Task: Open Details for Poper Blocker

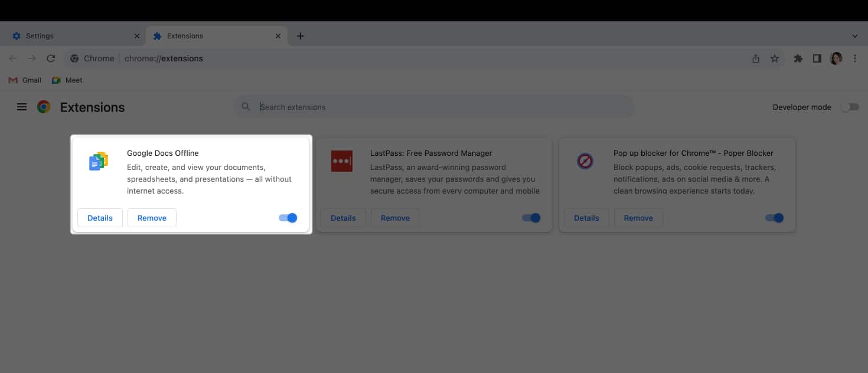Action: tap(586, 218)
